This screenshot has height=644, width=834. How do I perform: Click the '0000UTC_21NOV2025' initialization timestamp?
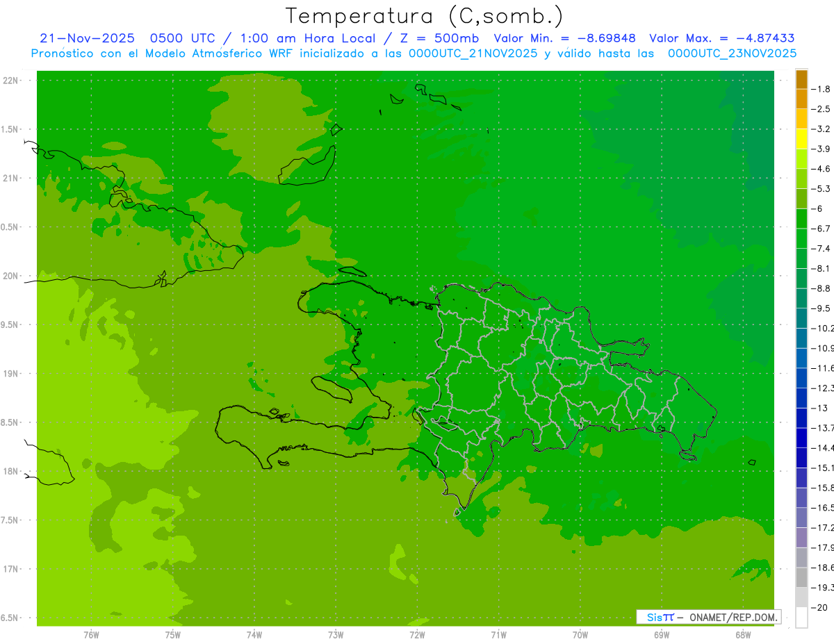473,53
